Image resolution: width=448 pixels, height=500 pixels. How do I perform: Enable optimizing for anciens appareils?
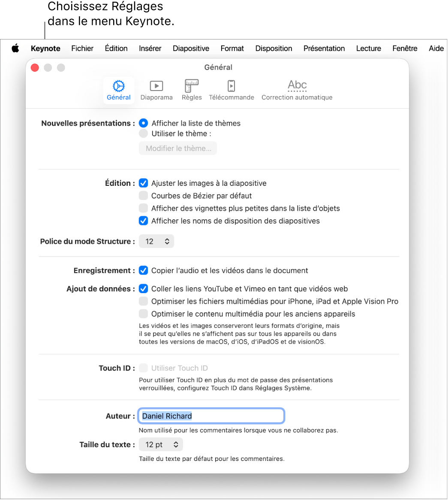143,314
